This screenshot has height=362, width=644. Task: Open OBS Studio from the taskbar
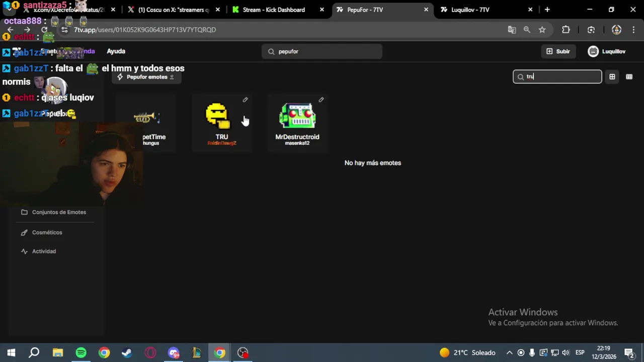coord(243,352)
